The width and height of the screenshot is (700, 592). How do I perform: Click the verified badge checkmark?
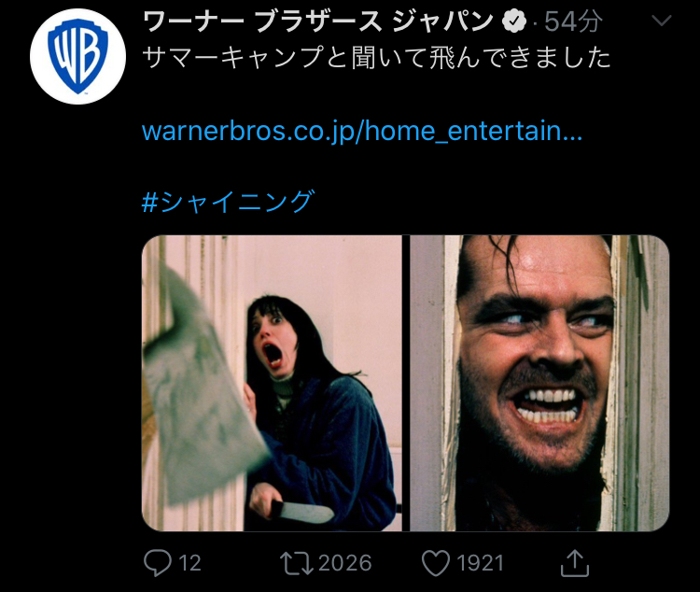coord(514,21)
